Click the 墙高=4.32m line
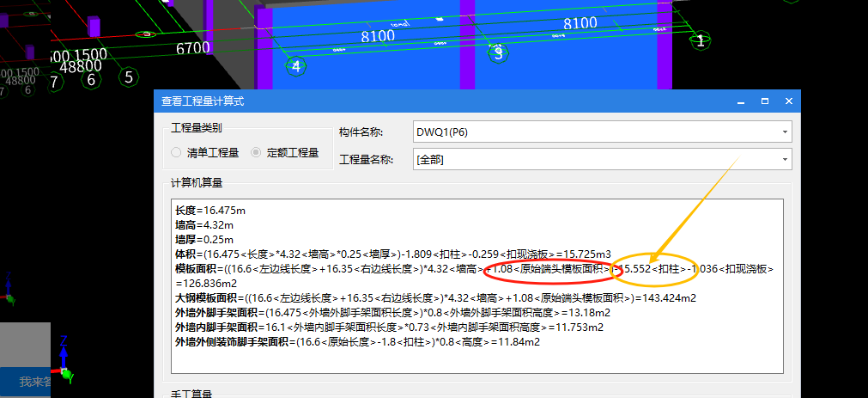 click(204, 225)
